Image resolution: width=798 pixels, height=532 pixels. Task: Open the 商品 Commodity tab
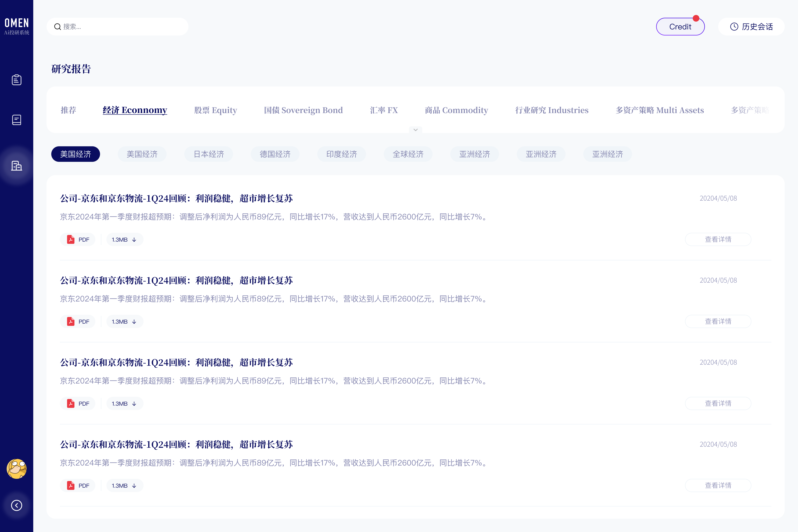point(456,110)
